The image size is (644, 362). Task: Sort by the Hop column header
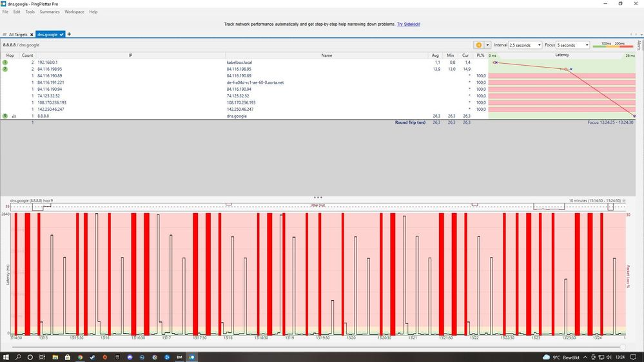10,55
